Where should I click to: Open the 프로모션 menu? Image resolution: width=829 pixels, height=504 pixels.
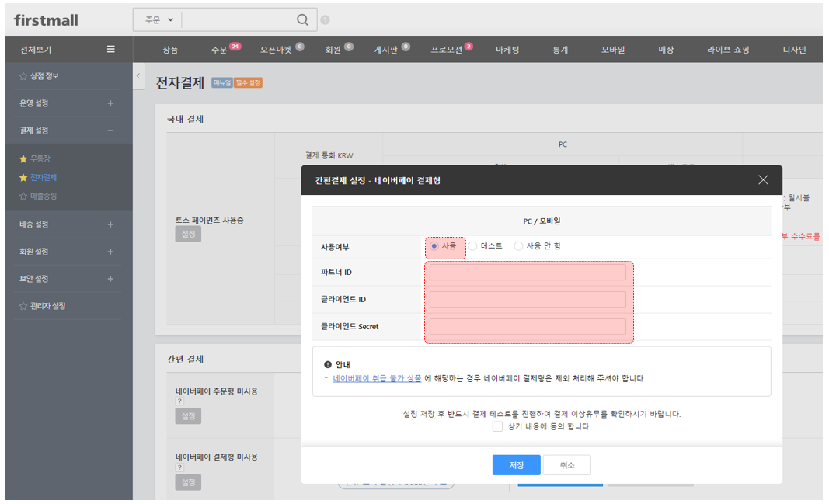click(446, 50)
